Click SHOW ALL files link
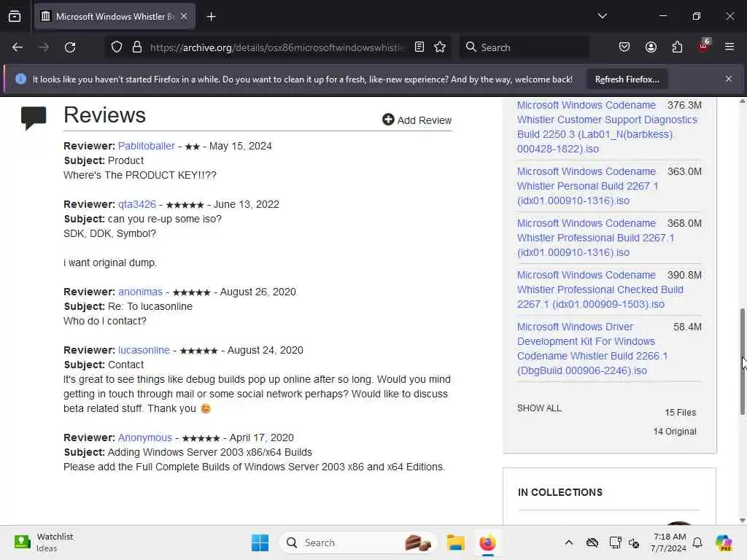 click(x=539, y=408)
